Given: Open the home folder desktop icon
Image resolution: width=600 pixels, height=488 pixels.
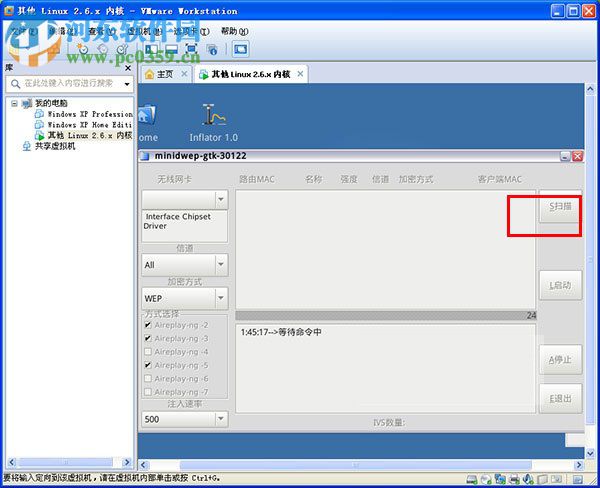Looking at the screenshot, I should point(148,123).
